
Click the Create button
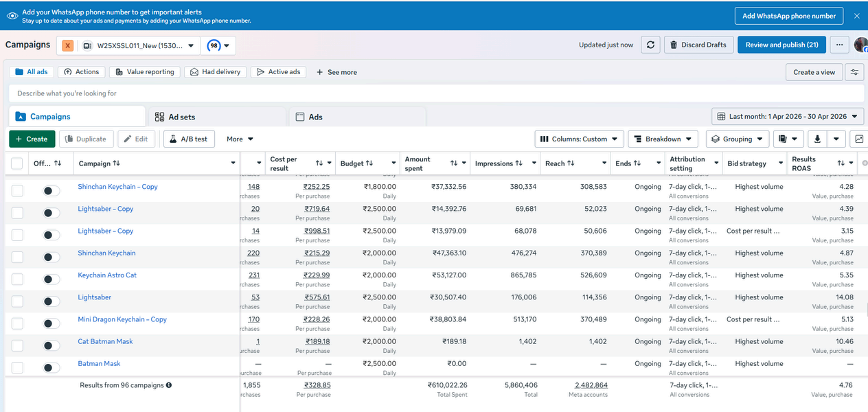(32, 139)
